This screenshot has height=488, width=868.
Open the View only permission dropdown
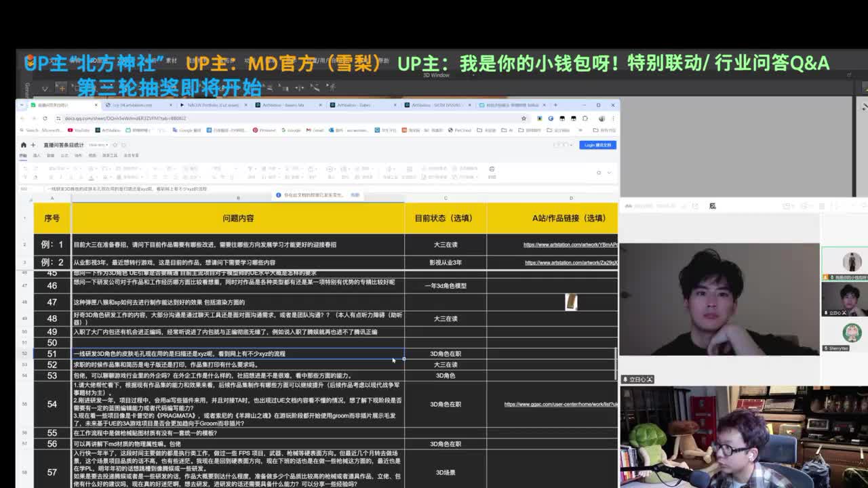[98, 145]
